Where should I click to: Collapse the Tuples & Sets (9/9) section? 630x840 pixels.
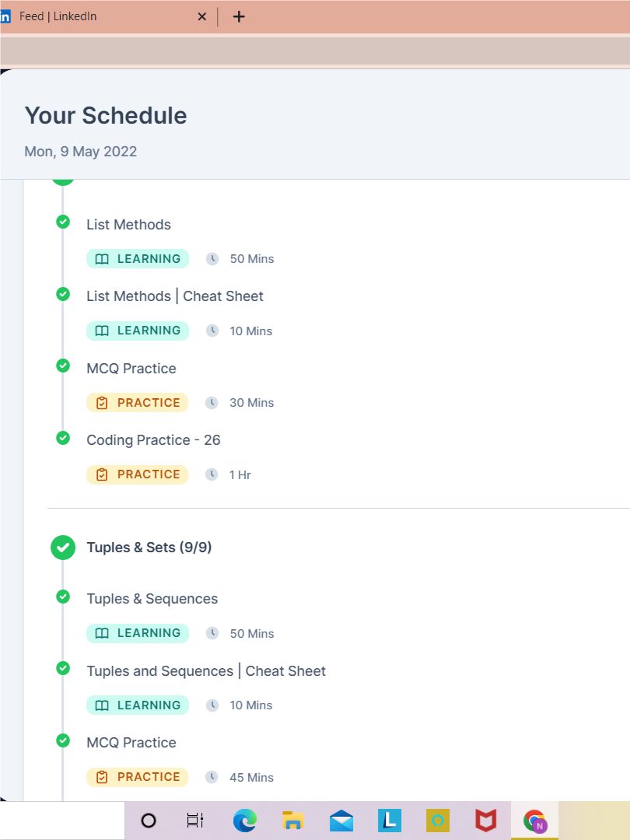point(149,548)
